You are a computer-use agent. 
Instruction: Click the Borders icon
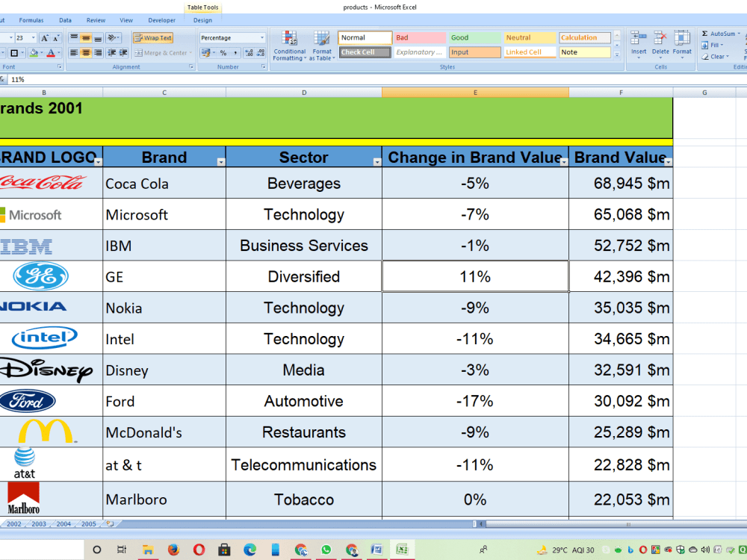14,53
